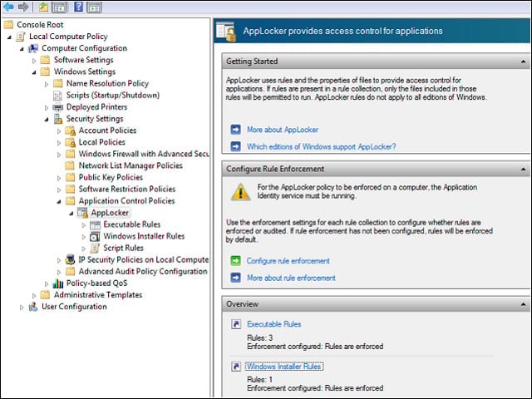The width and height of the screenshot is (532, 399).
Task: Click the green Configure rule enforcement arrow icon
Action: (235, 260)
